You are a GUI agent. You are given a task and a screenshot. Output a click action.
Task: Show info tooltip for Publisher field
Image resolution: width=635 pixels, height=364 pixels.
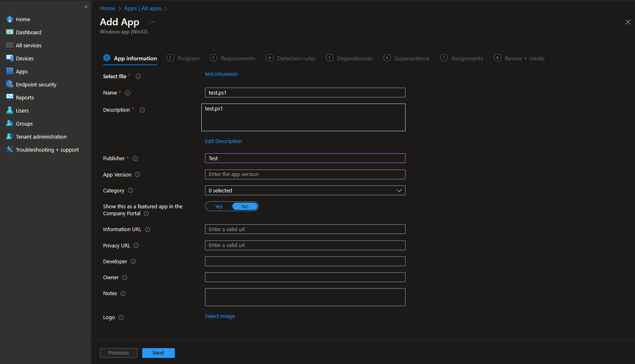[135, 159]
